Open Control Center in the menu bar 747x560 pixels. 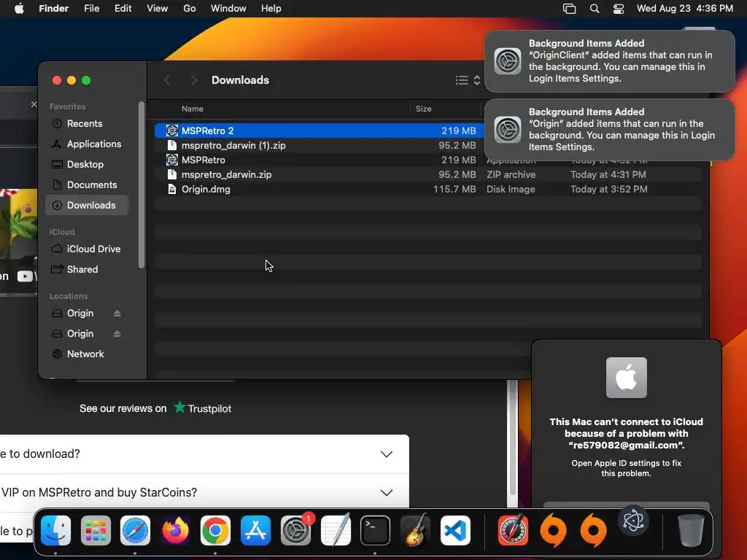[619, 9]
